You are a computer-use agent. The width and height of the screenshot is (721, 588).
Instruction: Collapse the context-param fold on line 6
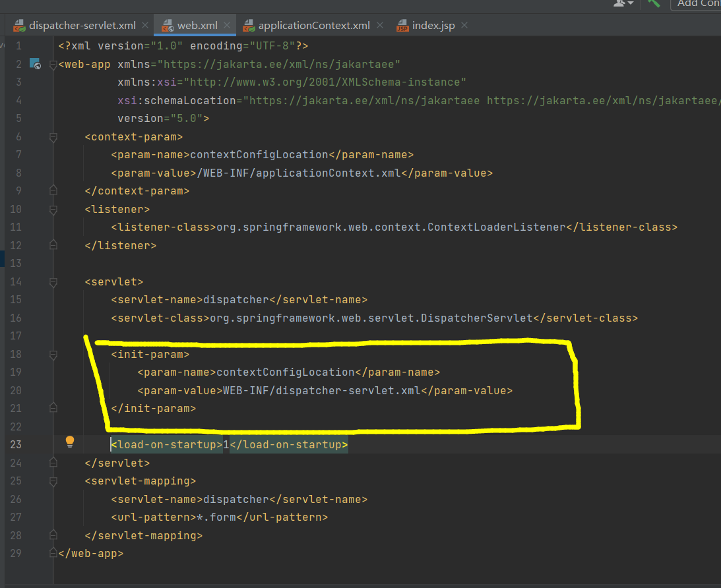[x=53, y=137]
